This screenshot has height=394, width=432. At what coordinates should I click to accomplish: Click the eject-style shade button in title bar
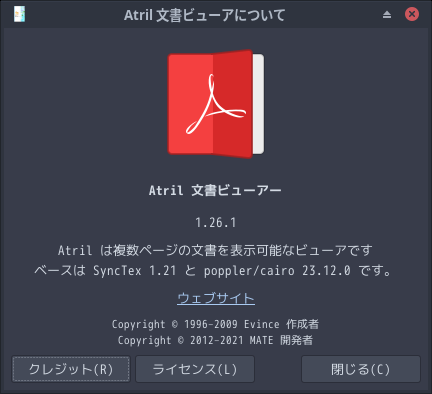(387, 14)
